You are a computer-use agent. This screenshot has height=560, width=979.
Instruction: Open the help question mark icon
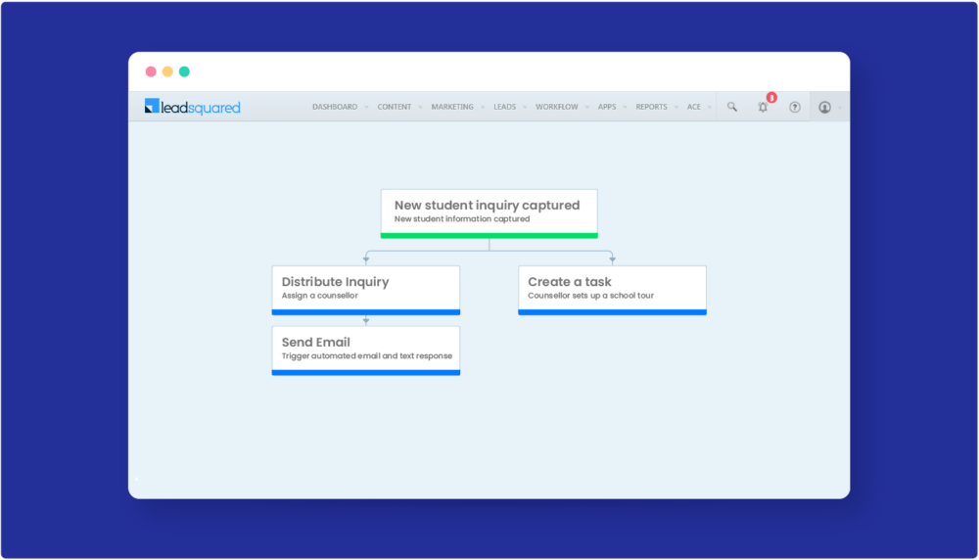[794, 108]
